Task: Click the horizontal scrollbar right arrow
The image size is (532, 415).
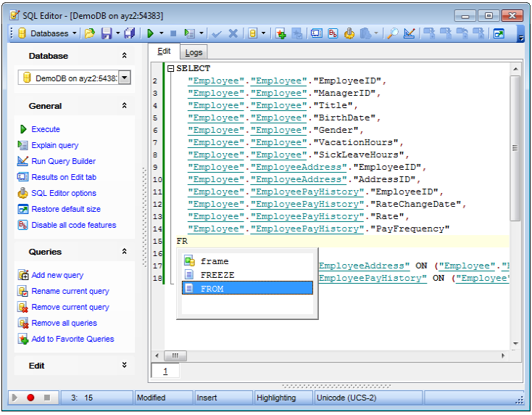Action: 503,356
